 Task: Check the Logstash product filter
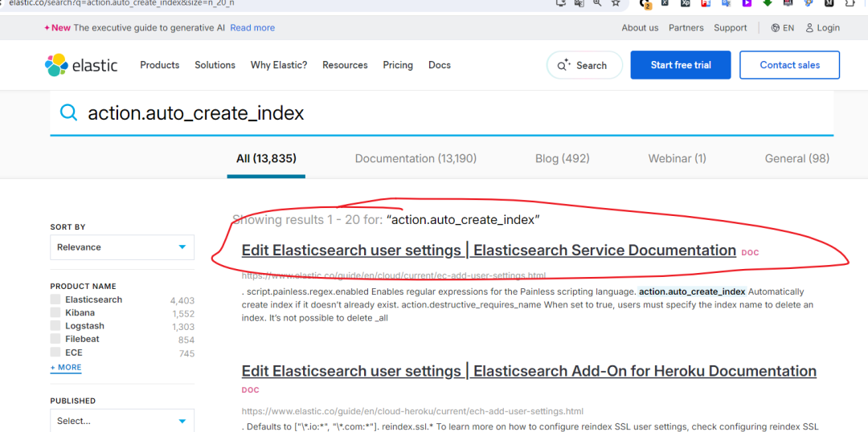coord(55,326)
